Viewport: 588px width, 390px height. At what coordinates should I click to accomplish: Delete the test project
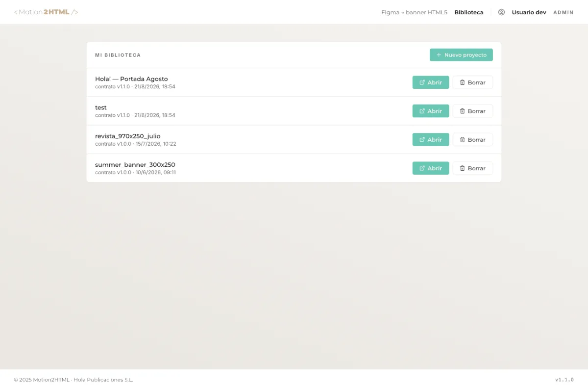[472, 111]
